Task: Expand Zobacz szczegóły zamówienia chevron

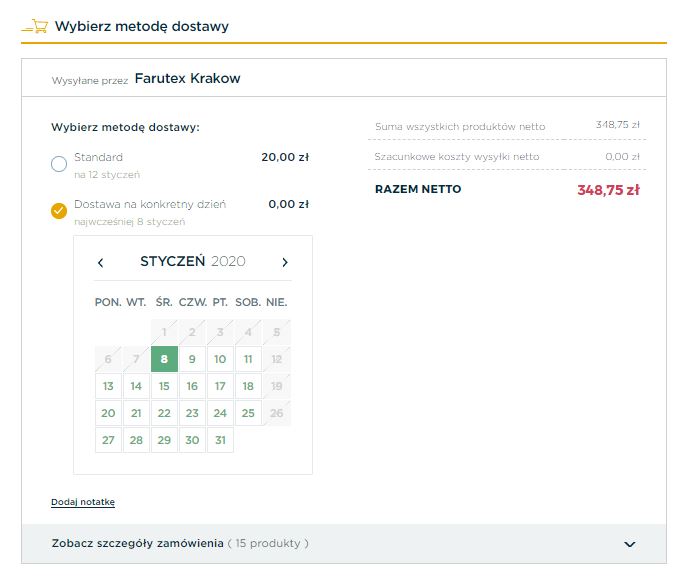Action: [x=630, y=544]
